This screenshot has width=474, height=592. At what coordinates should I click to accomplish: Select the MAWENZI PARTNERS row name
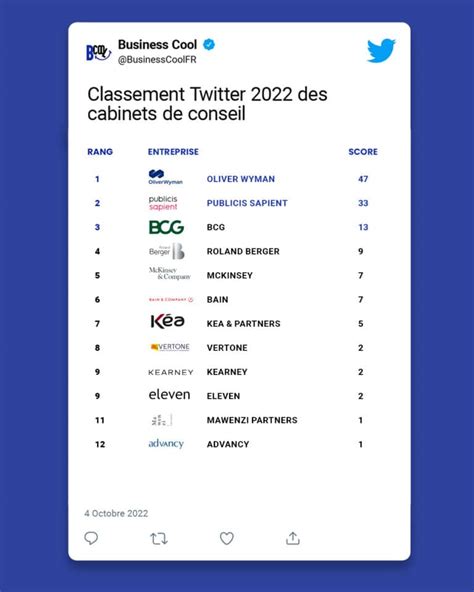(x=252, y=420)
